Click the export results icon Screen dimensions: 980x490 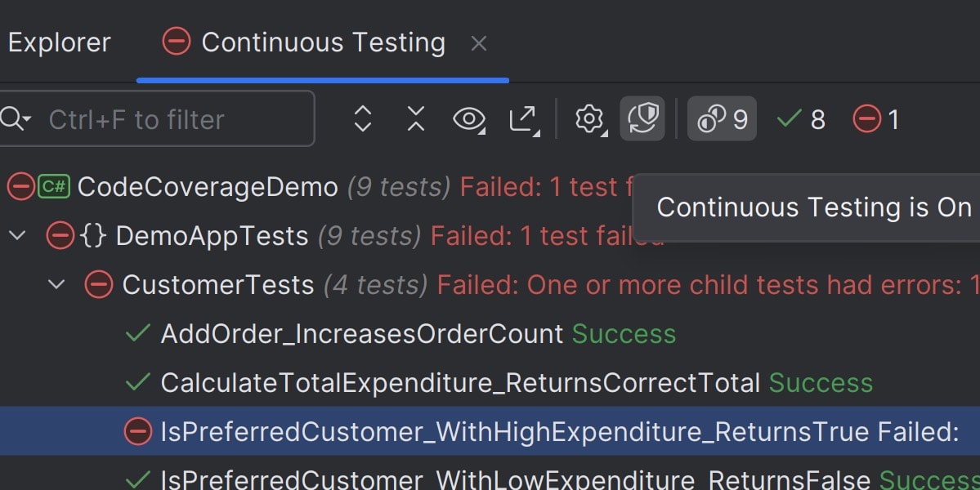point(524,119)
